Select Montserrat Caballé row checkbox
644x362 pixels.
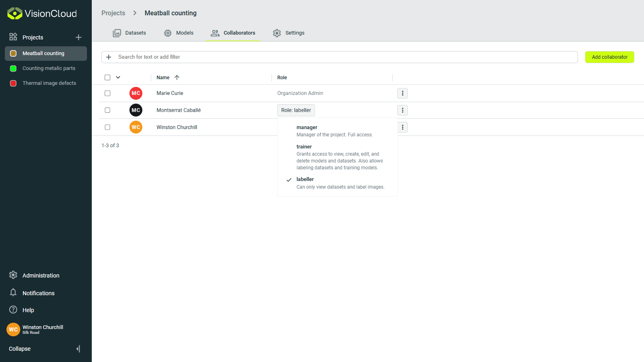coord(107,110)
